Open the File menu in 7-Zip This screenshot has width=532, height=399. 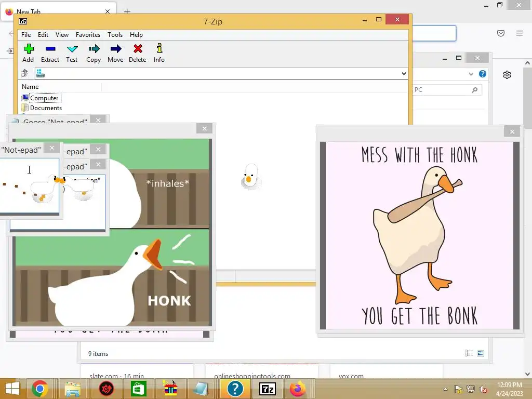(x=26, y=35)
